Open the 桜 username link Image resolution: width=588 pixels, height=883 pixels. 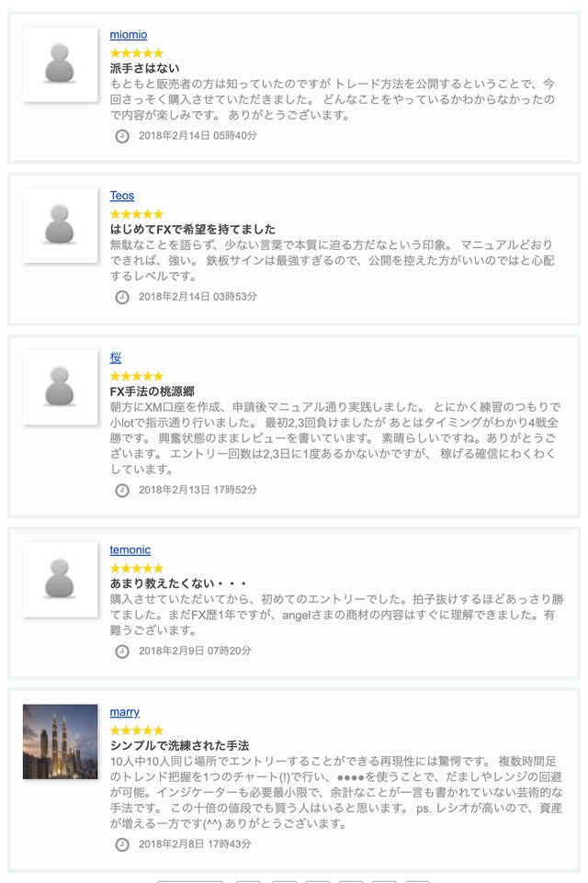pos(116,357)
